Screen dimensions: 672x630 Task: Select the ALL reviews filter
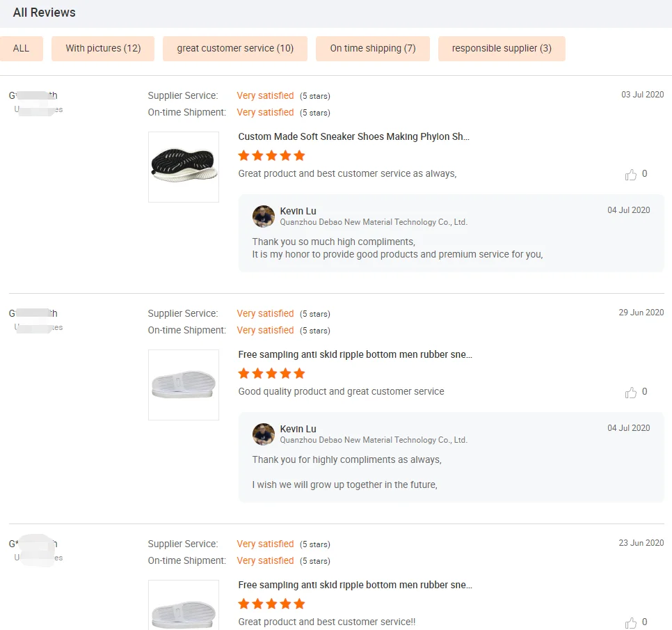pyautogui.click(x=22, y=49)
